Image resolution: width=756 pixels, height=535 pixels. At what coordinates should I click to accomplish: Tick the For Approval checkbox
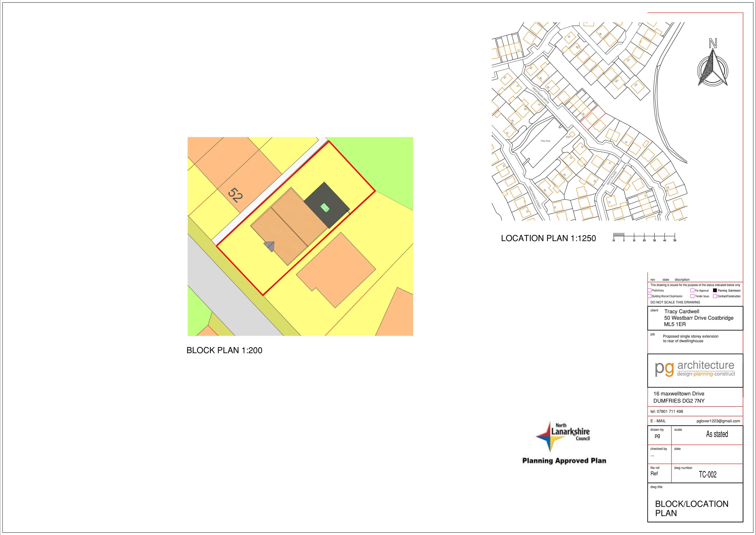pos(693,290)
